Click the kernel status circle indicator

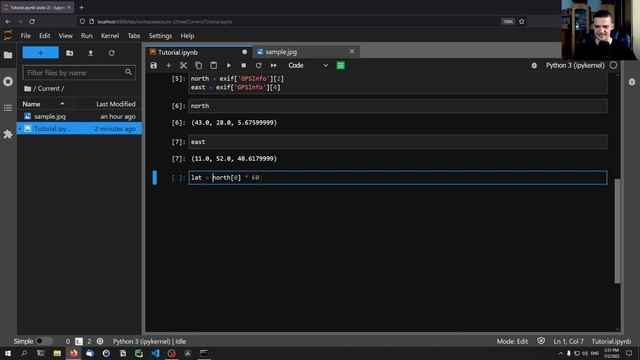click(613, 65)
